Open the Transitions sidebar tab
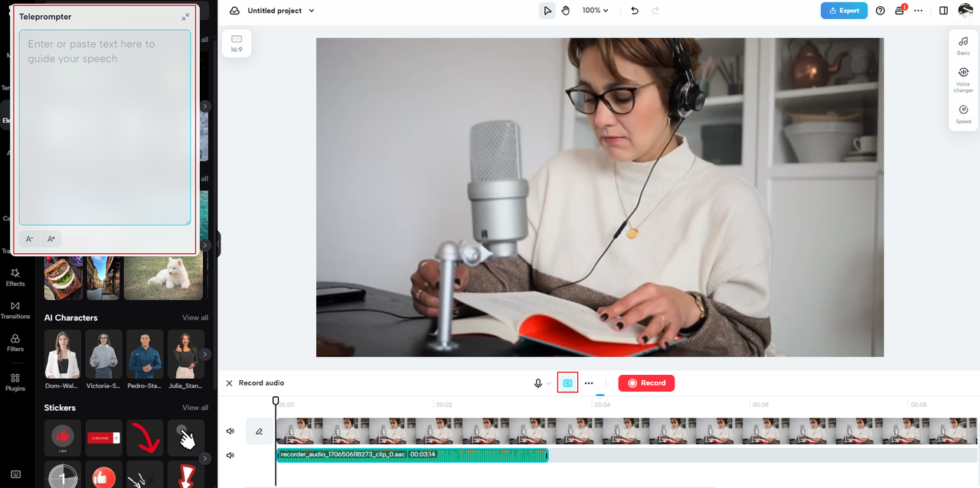 (15, 311)
